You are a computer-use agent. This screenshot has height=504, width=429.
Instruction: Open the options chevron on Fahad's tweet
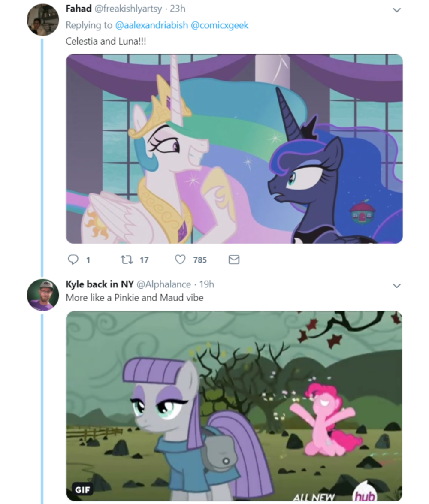[x=397, y=10]
